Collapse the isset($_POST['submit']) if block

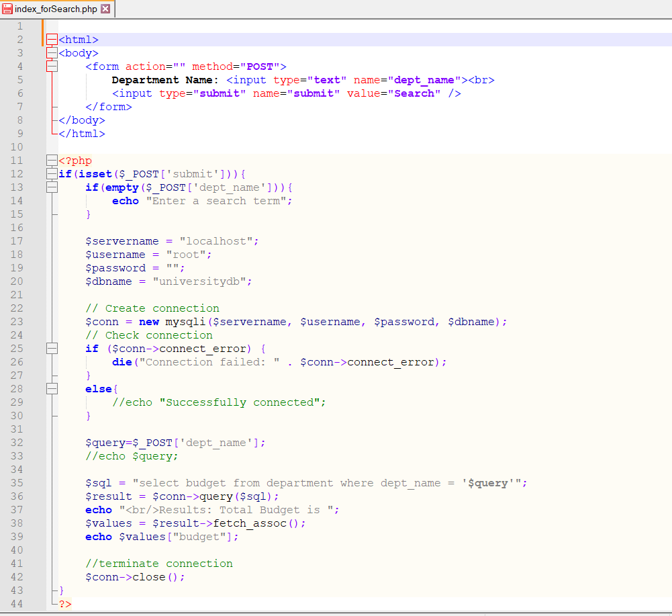point(52,173)
